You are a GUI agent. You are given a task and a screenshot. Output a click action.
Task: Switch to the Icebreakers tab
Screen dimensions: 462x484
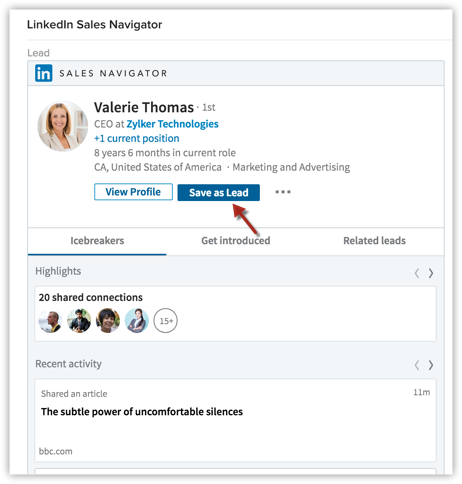coord(97,241)
